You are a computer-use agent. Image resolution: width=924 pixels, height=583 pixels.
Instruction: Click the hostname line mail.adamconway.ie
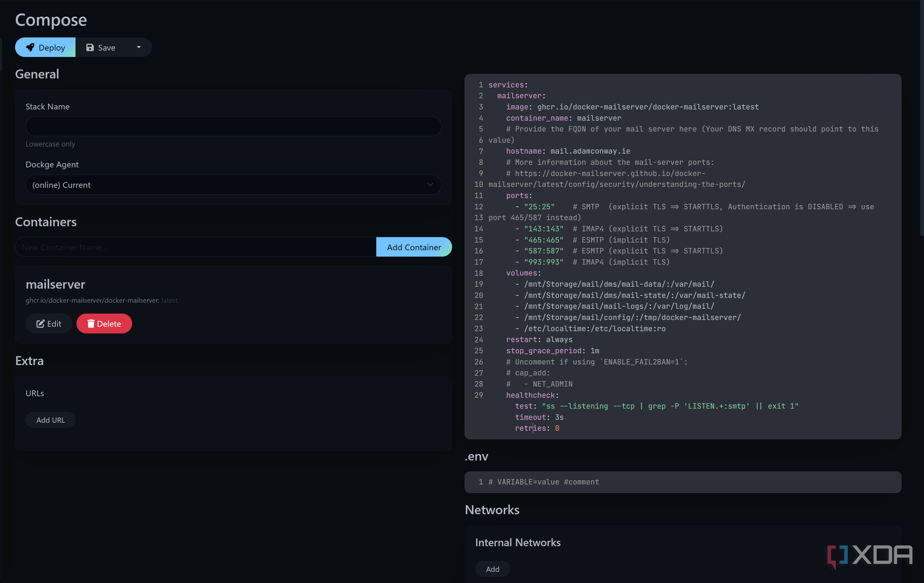(568, 151)
